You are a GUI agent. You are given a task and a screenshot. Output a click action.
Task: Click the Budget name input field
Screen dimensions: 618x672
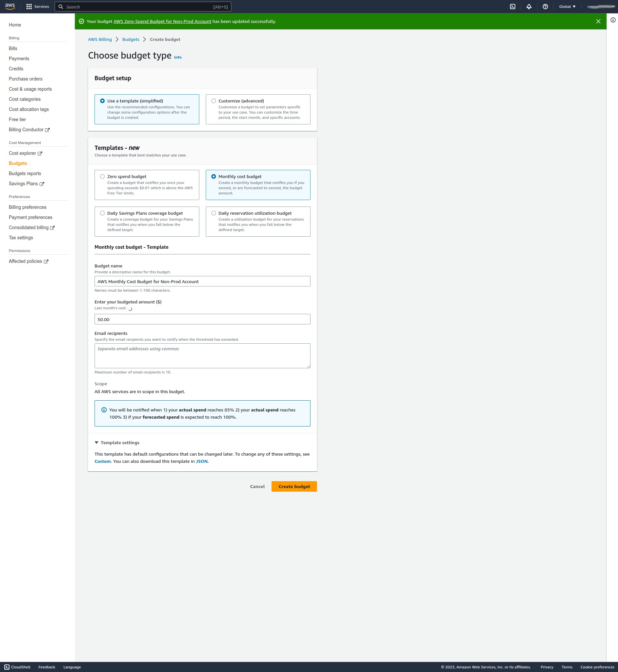pyautogui.click(x=202, y=281)
